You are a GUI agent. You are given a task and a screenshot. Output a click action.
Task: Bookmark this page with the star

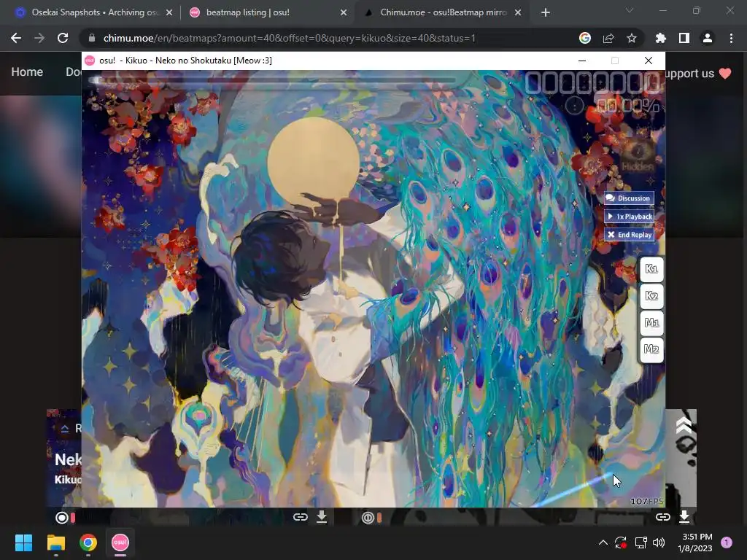(632, 38)
